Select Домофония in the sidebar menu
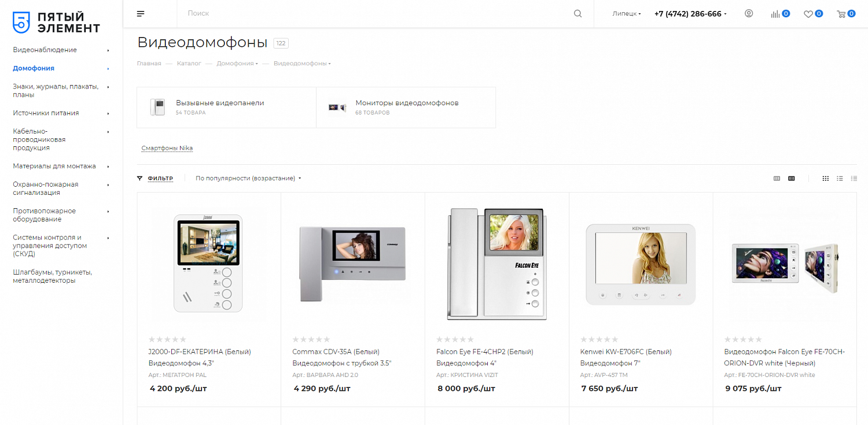This screenshot has width=868, height=425. click(x=34, y=68)
